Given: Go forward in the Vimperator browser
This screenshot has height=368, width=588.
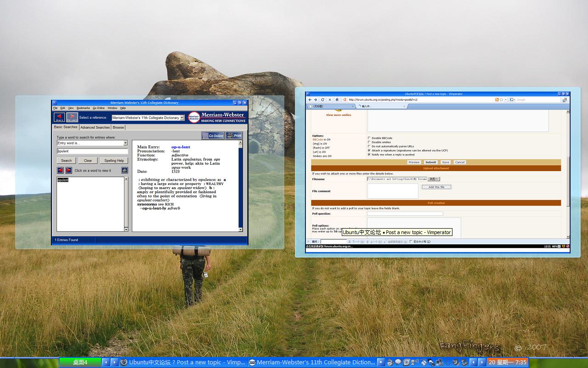Looking at the screenshot, I should pos(316,99).
